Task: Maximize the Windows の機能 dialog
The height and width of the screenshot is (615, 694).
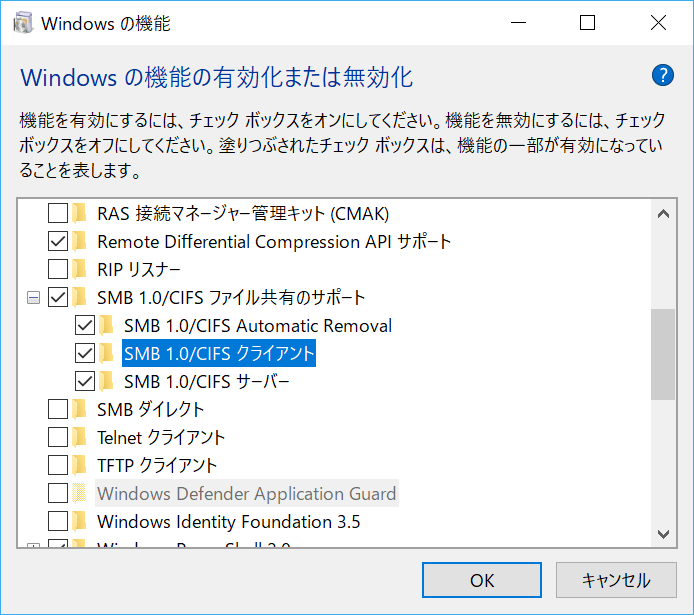Action: 587,22
